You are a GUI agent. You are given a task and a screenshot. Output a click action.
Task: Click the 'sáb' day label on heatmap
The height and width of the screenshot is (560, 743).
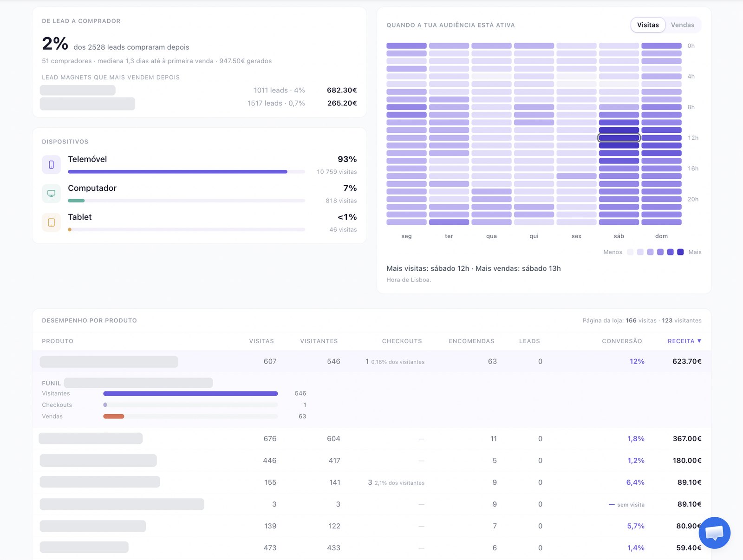click(x=619, y=236)
